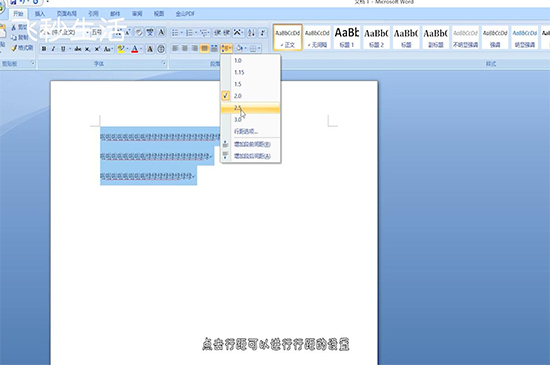Screen dimensions: 550x365
Task: Click the Format Painter button
Action: (22, 48)
